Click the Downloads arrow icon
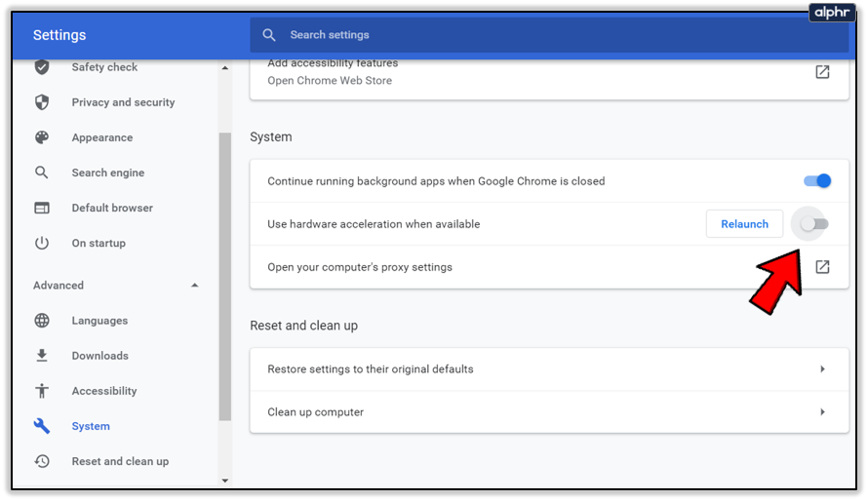This screenshot has width=868, height=501. pyautogui.click(x=42, y=356)
